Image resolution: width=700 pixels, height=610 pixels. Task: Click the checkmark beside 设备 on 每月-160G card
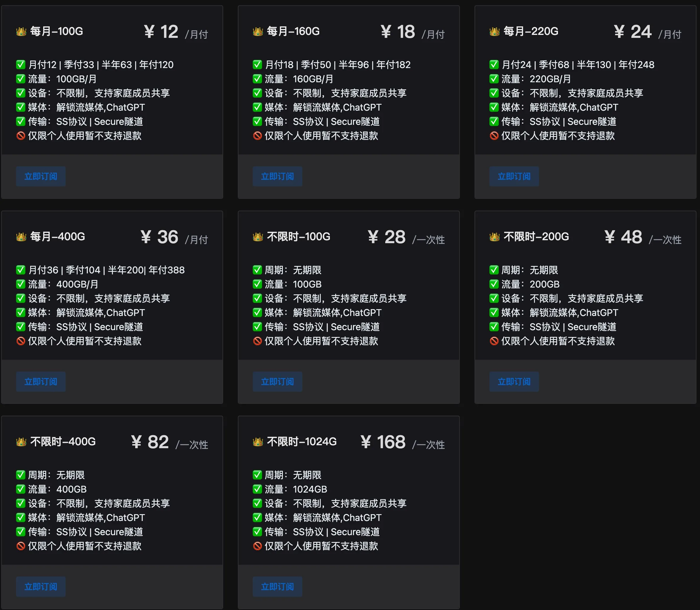tap(257, 93)
